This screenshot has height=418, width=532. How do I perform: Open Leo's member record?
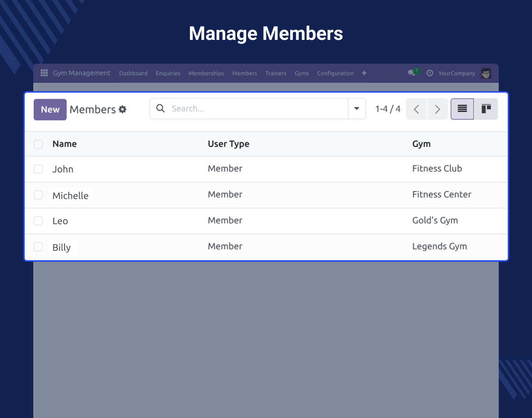tap(60, 221)
